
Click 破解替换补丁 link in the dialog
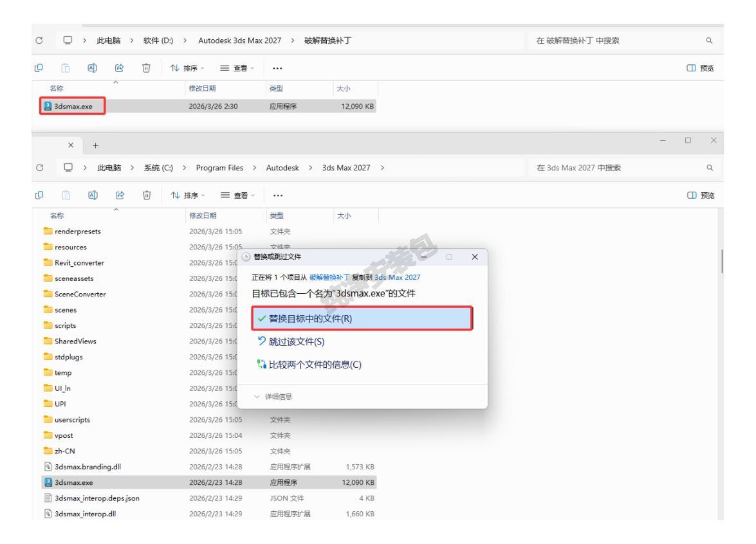[x=329, y=278]
